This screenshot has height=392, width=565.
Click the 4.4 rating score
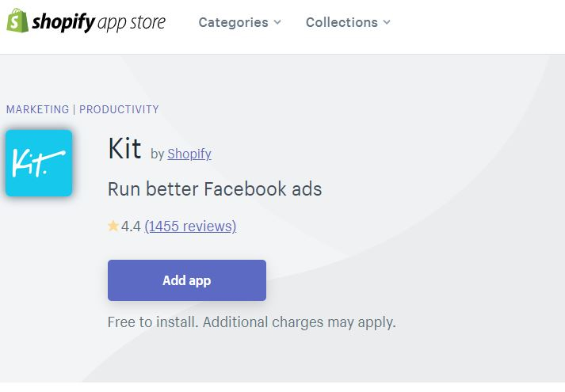pyautogui.click(x=131, y=226)
